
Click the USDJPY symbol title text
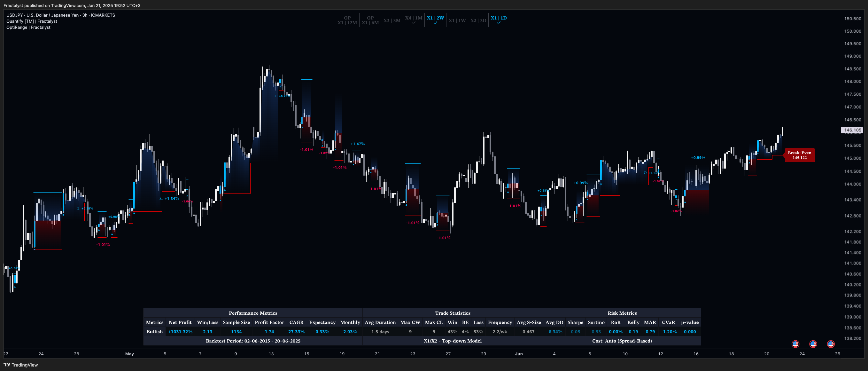coord(61,15)
